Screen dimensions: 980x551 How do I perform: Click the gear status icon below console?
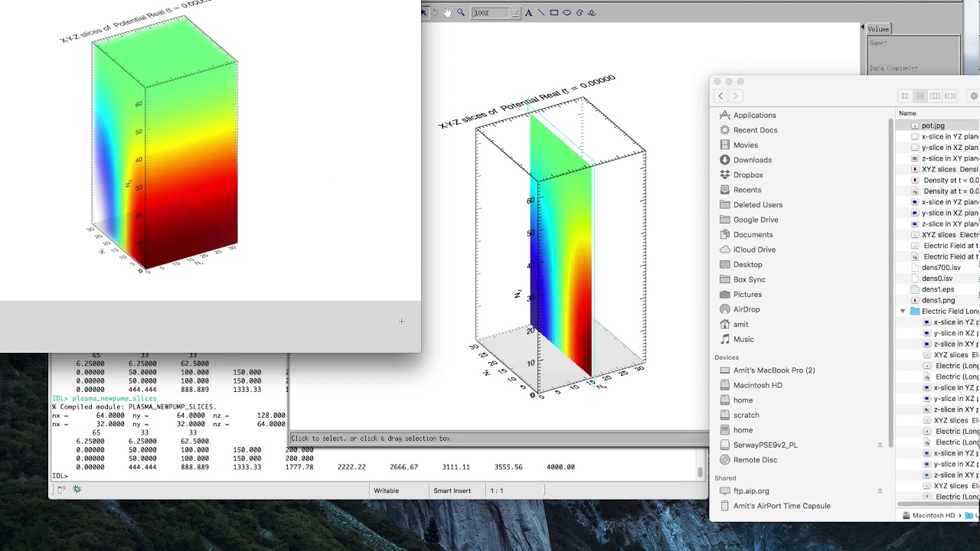point(76,490)
